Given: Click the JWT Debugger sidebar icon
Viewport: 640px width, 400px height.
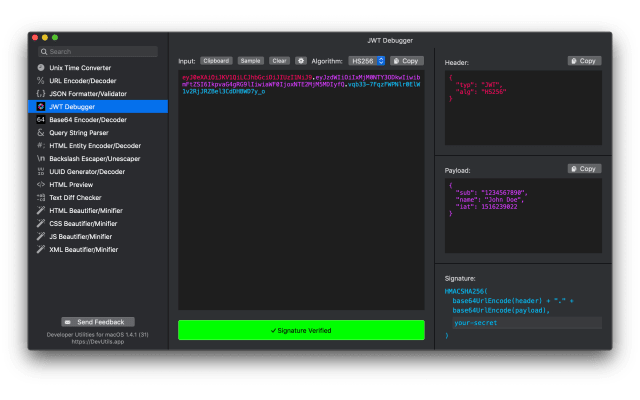Looking at the screenshot, I should 41,107.
